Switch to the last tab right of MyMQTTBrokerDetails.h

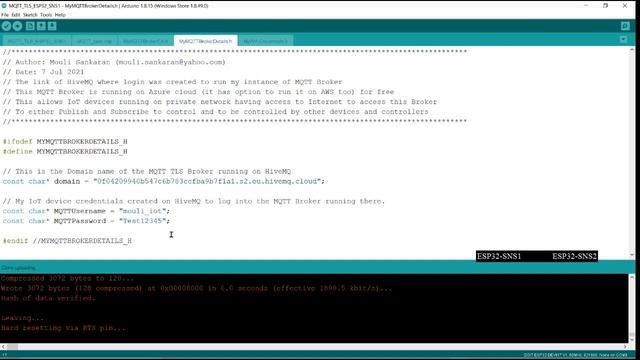pyautogui.click(x=265, y=41)
